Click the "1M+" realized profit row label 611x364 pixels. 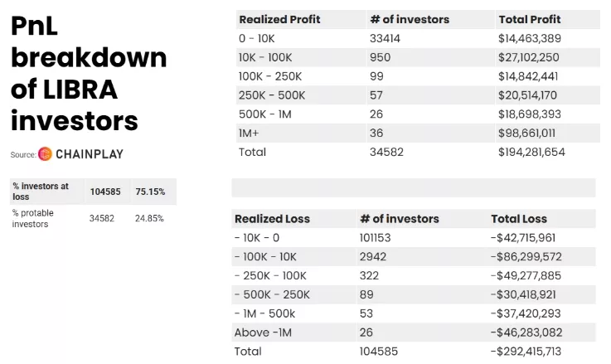(248, 133)
